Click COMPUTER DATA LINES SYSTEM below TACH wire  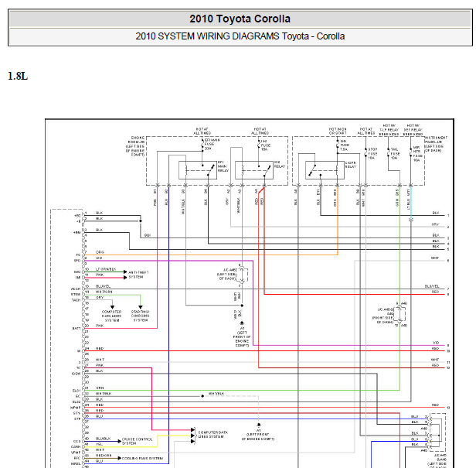coord(112,316)
